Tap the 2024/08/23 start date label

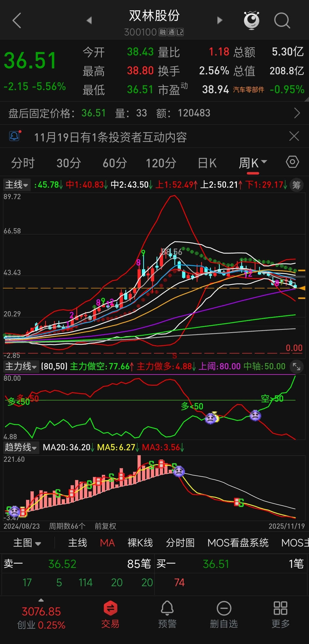22,526
